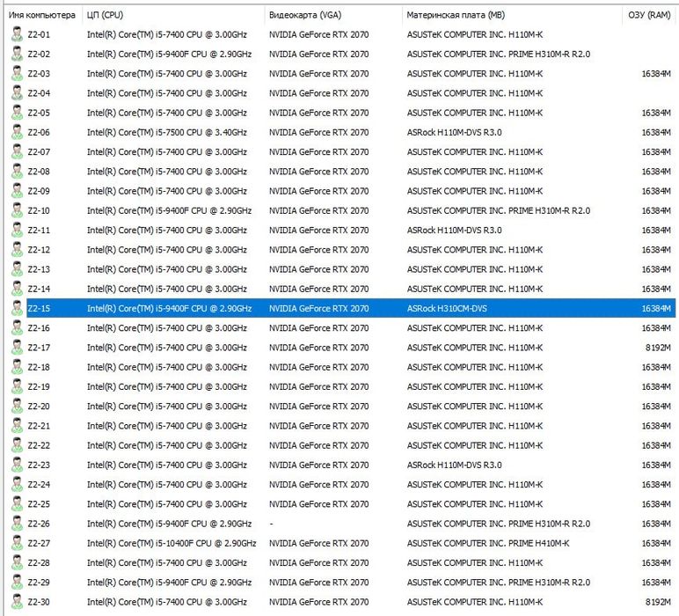Select the Z2-01 computer name

coord(39,34)
